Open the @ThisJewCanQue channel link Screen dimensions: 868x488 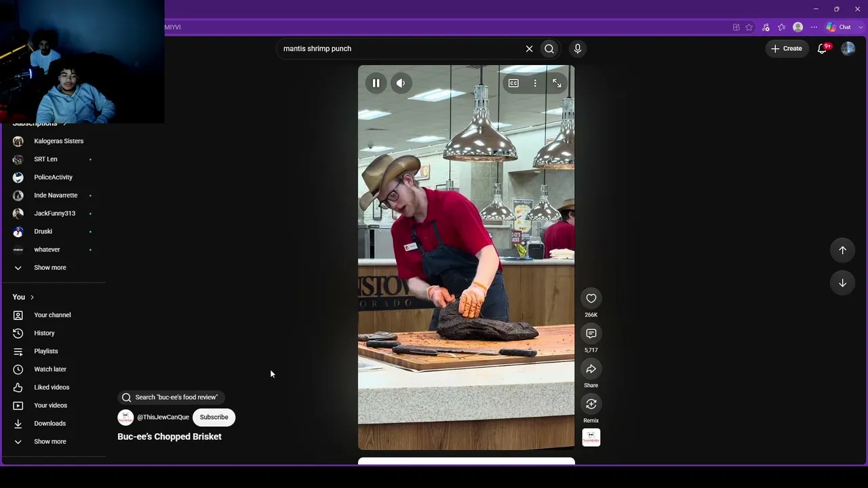pyautogui.click(x=163, y=418)
